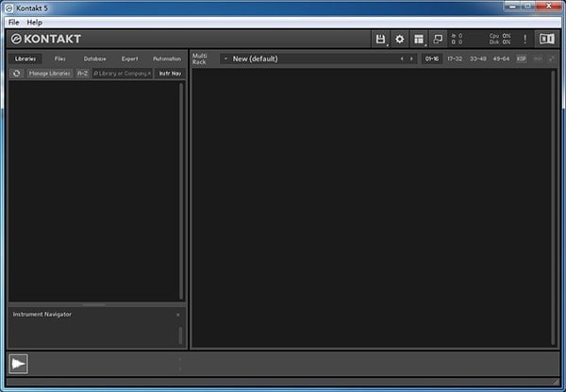Click the browser pane horizontal splitter handle

pos(94,304)
